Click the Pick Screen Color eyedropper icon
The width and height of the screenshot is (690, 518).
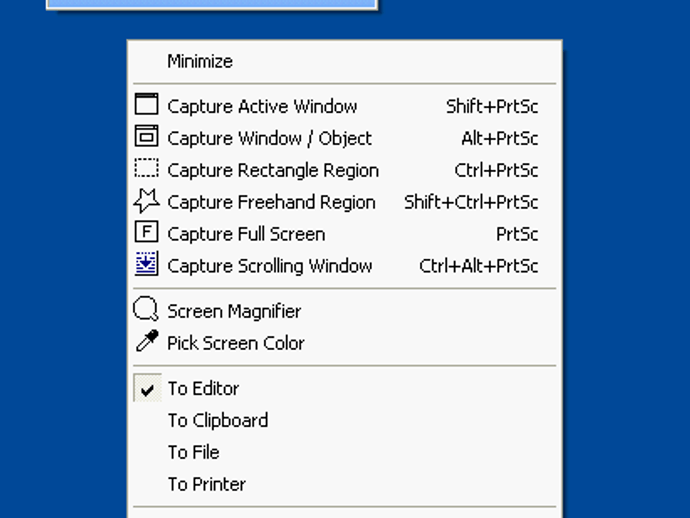point(146,342)
